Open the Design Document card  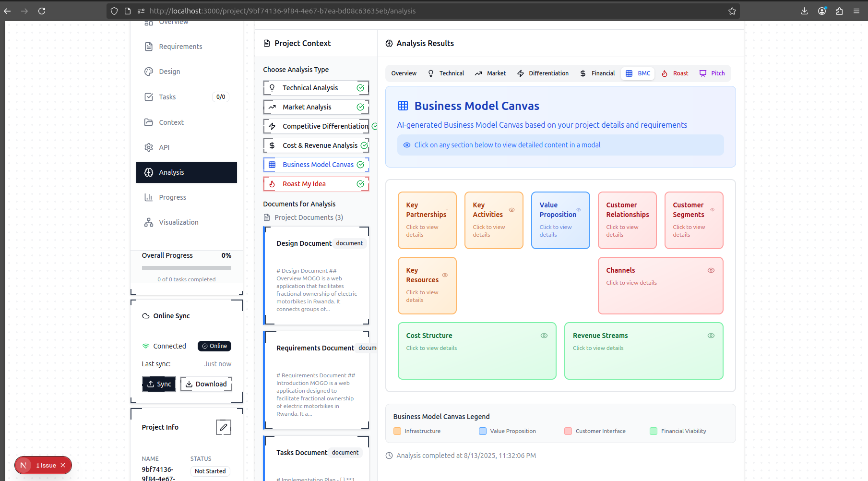click(316, 276)
